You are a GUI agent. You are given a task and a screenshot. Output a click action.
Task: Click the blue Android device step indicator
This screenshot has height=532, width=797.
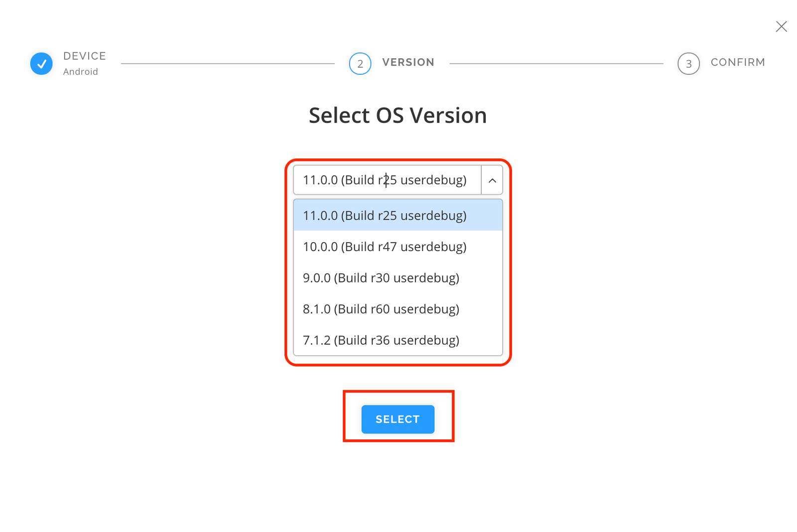tap(41, 63)
